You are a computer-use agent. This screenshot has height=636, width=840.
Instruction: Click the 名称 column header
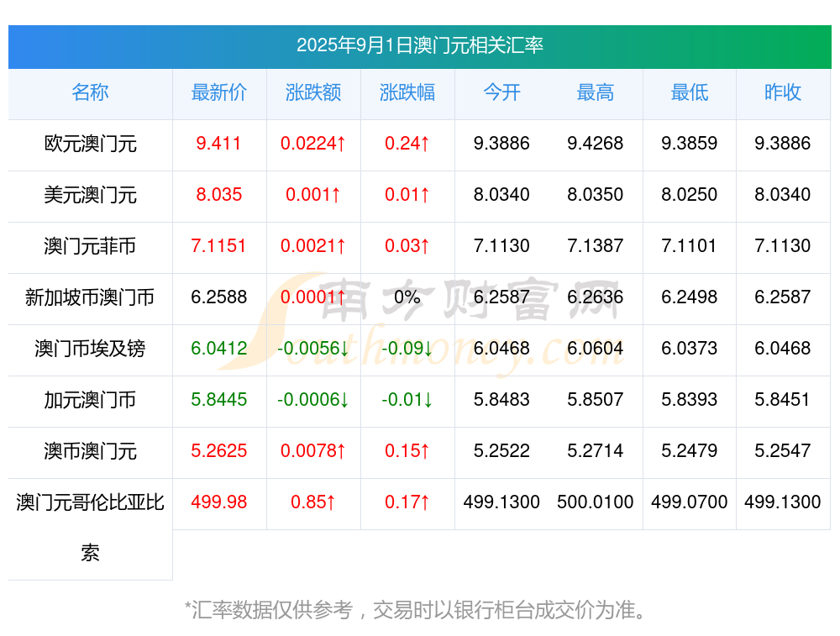click(90, 92)
